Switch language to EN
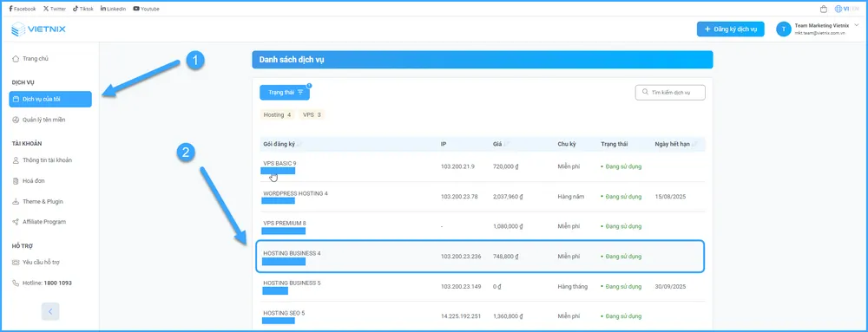This screenshot has width=868, height=332. click(x=855, y=9)
